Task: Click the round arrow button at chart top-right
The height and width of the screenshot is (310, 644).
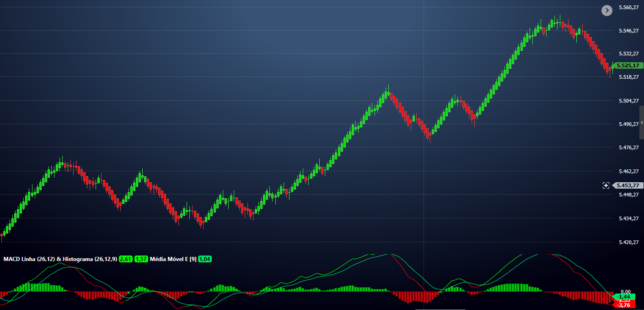Action: (606, 10)
